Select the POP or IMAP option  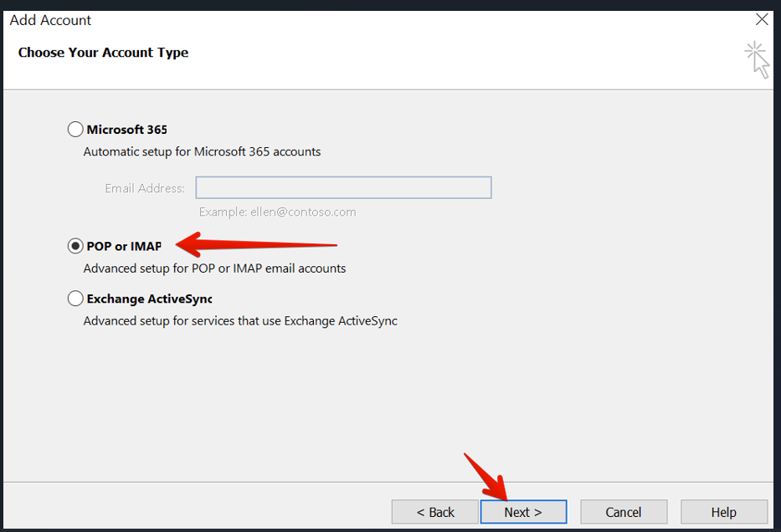75,246
